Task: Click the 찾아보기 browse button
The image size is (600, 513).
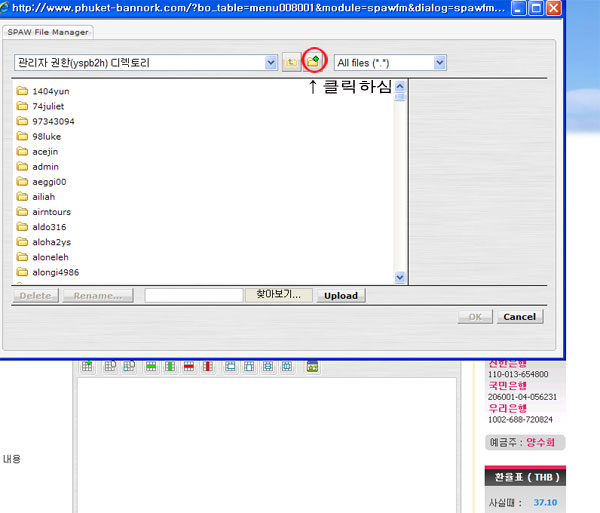Action: click(279, 295)
